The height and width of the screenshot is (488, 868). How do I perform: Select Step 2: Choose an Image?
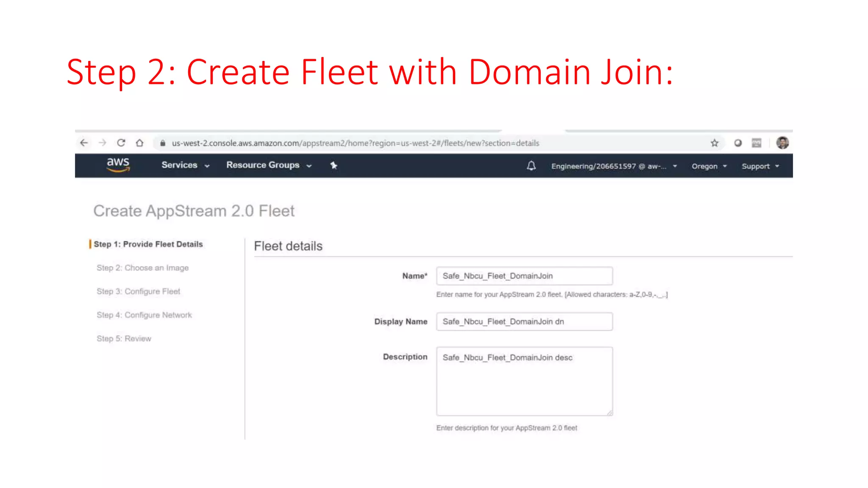[142, 268]
